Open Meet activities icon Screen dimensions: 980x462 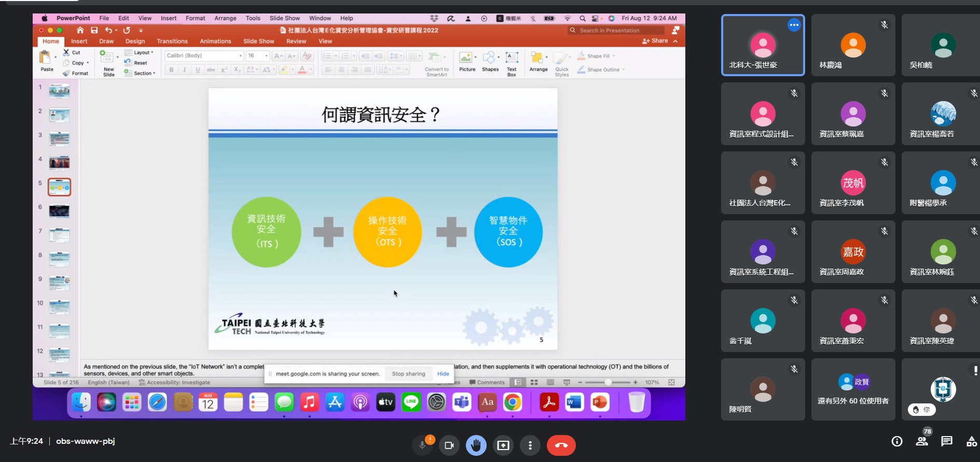point(972,441)
